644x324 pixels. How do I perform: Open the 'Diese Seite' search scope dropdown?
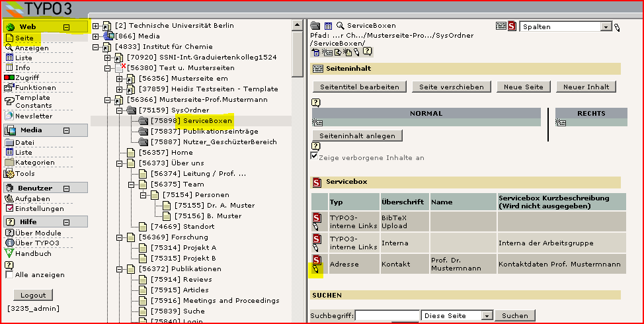(x=487, y=316)
